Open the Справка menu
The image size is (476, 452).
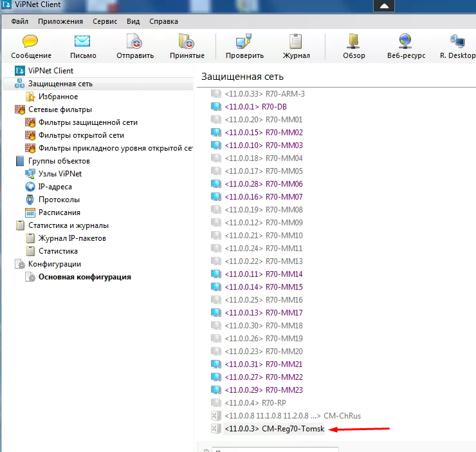click(163, 21)
